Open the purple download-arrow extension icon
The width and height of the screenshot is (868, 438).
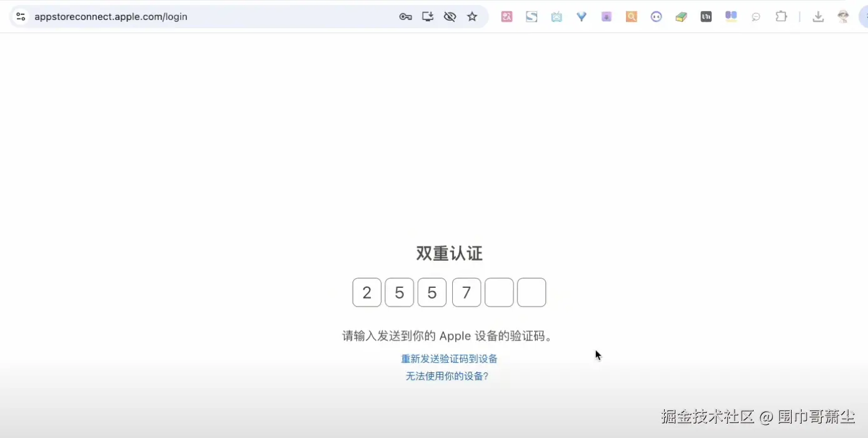pos(607,17)
